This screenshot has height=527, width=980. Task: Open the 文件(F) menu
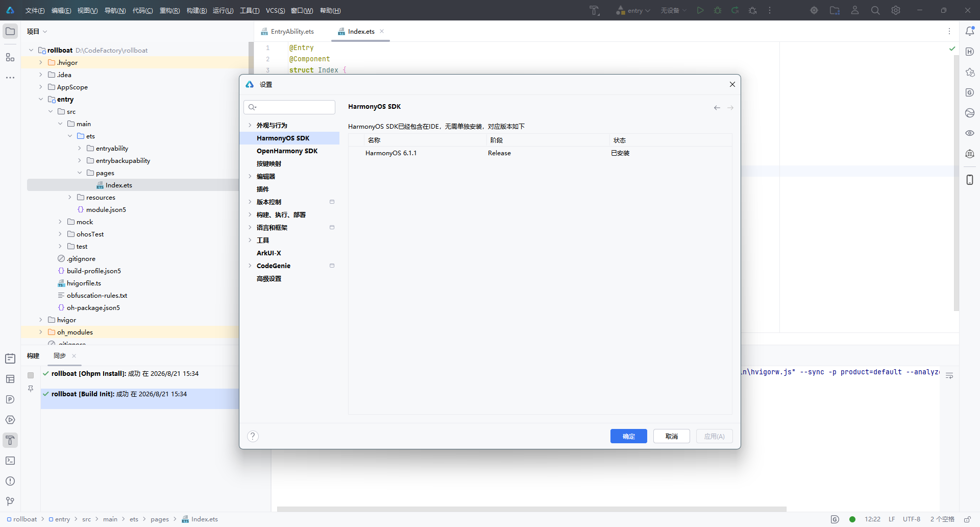point(35,10)
